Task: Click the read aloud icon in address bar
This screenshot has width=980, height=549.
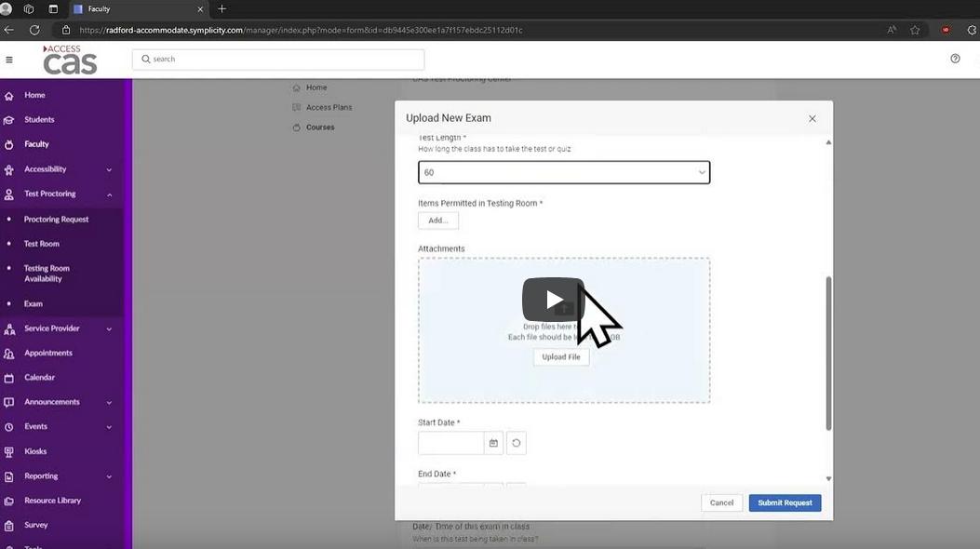Action: [x=892, y=30]
